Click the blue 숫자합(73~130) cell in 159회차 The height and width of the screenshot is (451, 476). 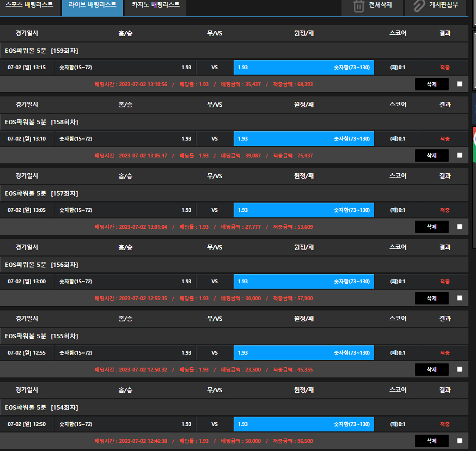click(304, 68)
